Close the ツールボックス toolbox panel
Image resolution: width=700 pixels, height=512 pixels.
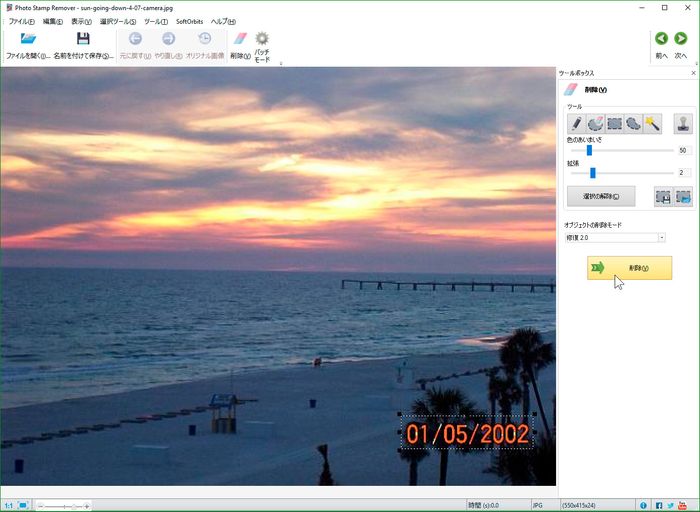pyautogui.click(x=693, y=74)
